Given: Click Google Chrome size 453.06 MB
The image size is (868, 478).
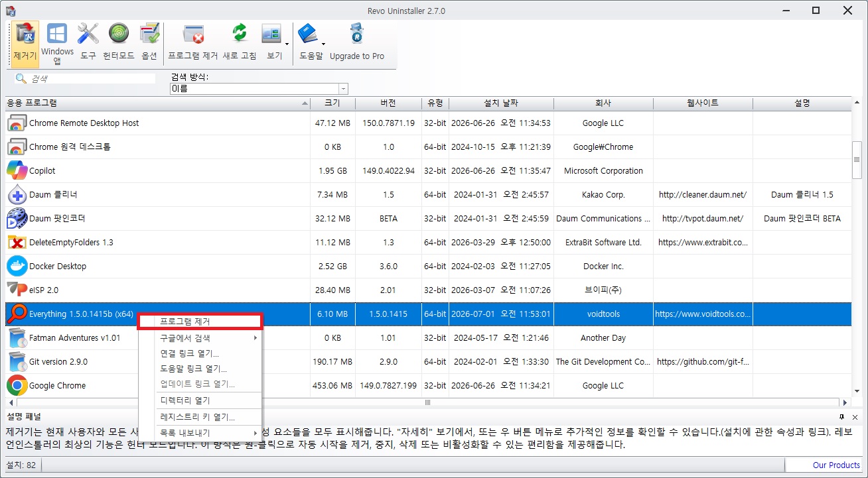Looking at the screenshot, I should pyautogui.click(x=332, y=386).
